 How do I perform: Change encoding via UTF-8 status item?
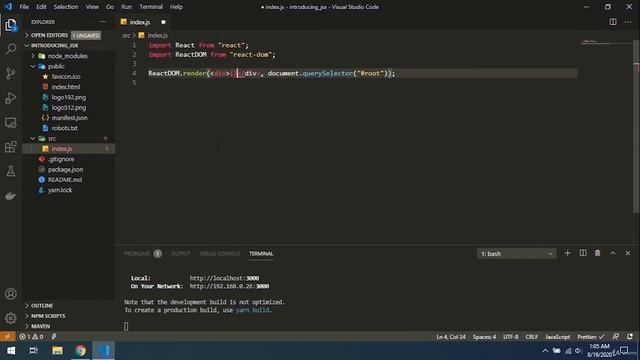coord(511,337)
